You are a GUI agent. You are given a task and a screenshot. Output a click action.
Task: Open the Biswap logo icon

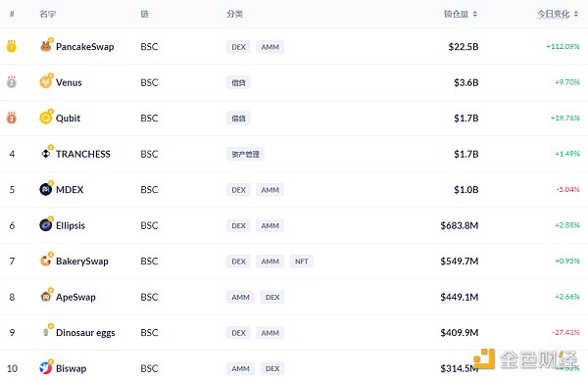(46, 368)
